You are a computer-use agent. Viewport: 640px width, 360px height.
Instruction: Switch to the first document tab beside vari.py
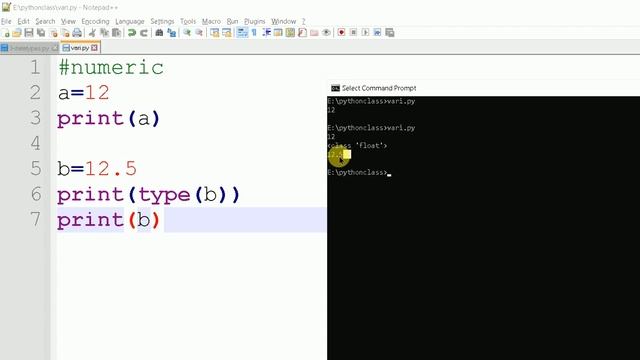pos(29,48)
